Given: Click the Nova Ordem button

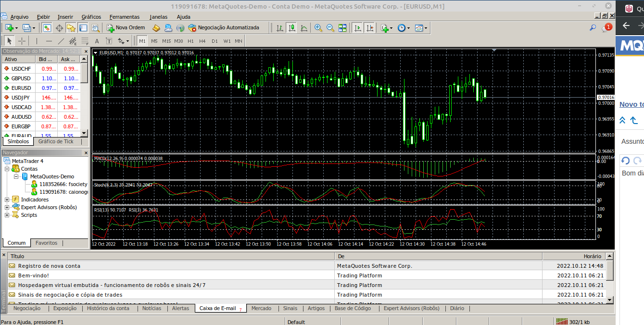Looking at the screenshot, I should (126, 28).
